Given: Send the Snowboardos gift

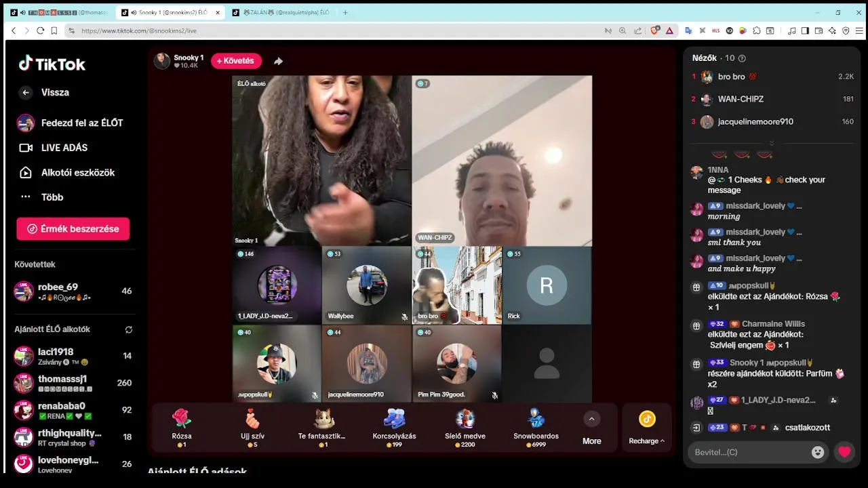Looking at the screenshot, I should [536, 427].
